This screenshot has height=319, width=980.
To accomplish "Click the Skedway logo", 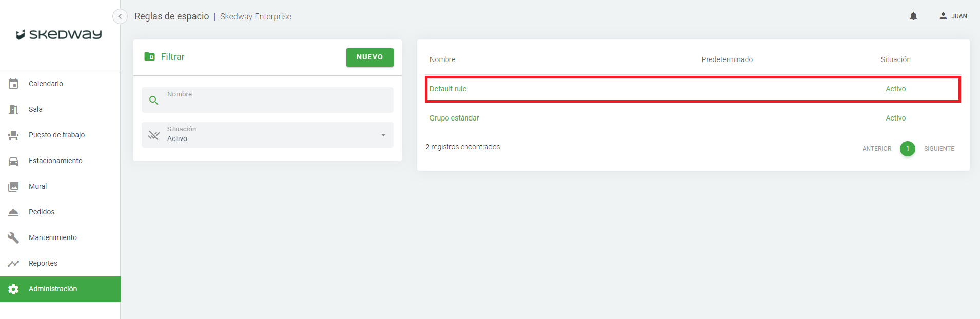I will point(59,35).
